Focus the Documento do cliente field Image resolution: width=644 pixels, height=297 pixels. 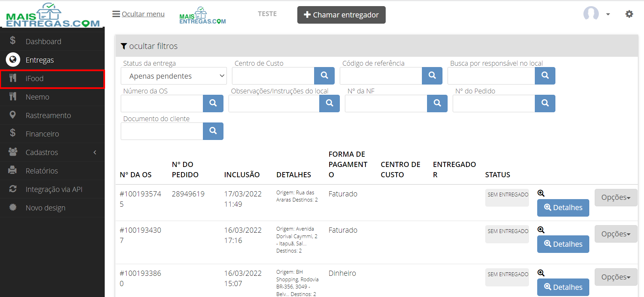tap(162, 131)
